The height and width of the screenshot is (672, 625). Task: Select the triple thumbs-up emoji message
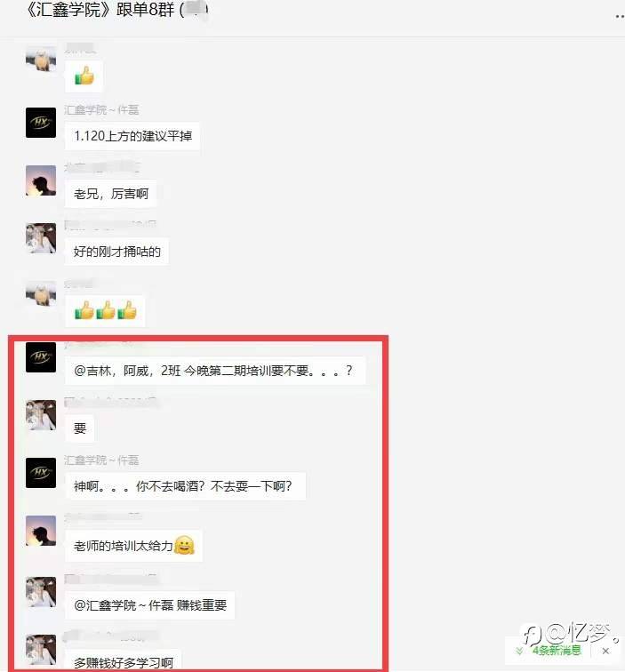click(x=105, y=310)
